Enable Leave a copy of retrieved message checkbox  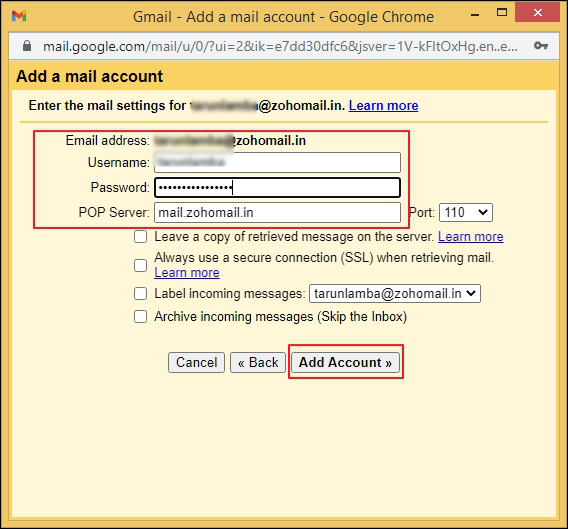pos(141,237)
